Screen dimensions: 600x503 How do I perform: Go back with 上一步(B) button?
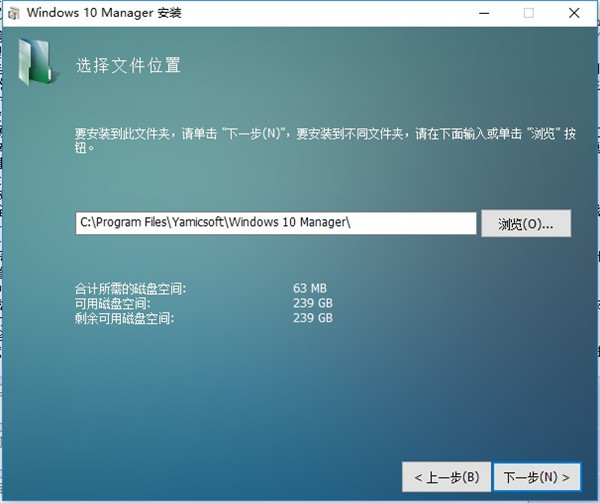click(x=447, y=477)
